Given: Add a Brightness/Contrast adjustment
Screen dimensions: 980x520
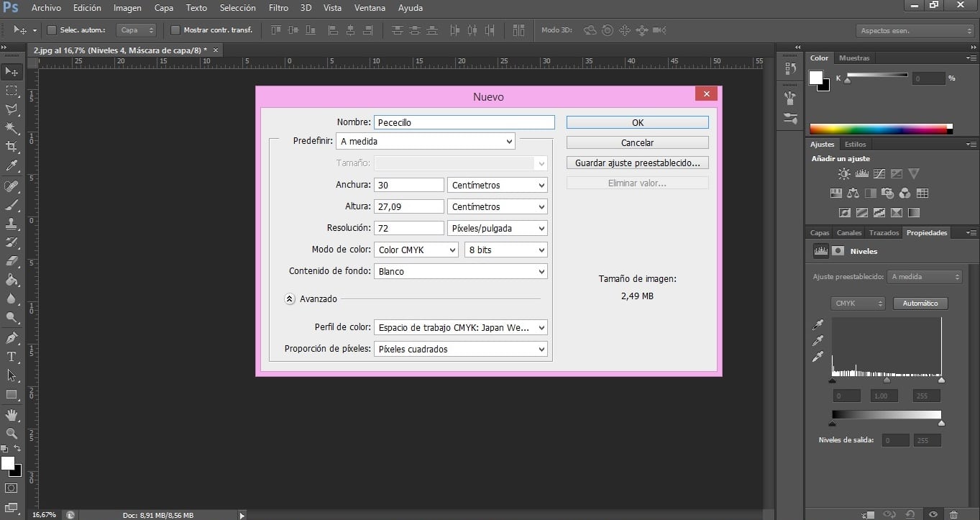Looking at the screenshot, I should 844,173.
